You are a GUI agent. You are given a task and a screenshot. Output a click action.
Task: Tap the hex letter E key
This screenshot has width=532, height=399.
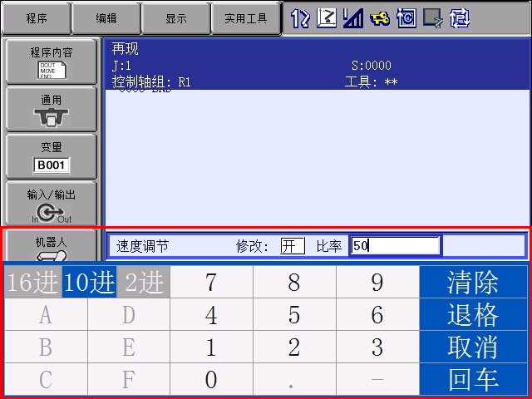[x=129, y=347]
